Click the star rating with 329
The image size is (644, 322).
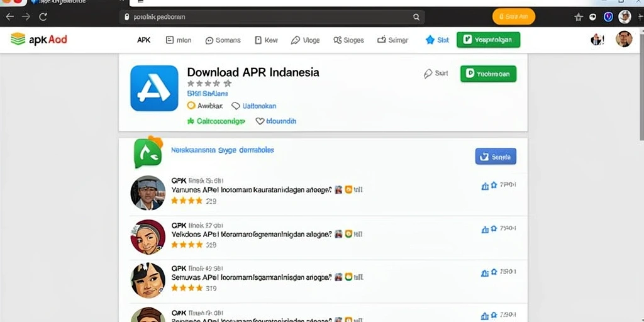[x=194, y=245]
